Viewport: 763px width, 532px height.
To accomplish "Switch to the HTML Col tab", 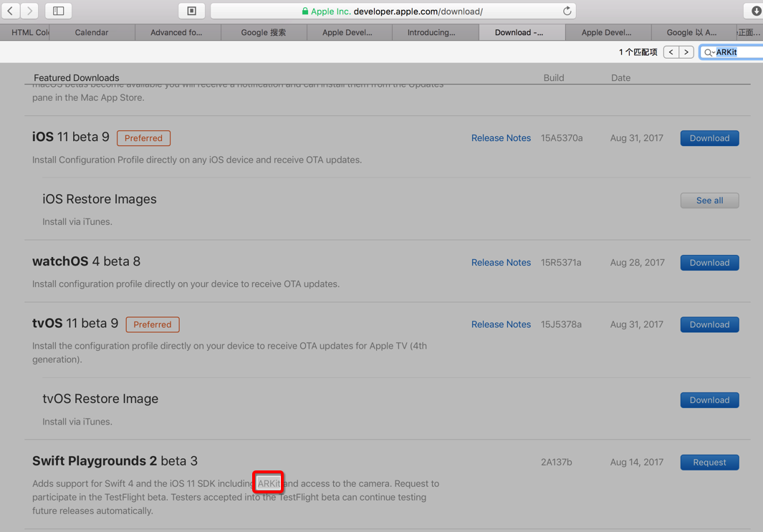I will [25, 33].
